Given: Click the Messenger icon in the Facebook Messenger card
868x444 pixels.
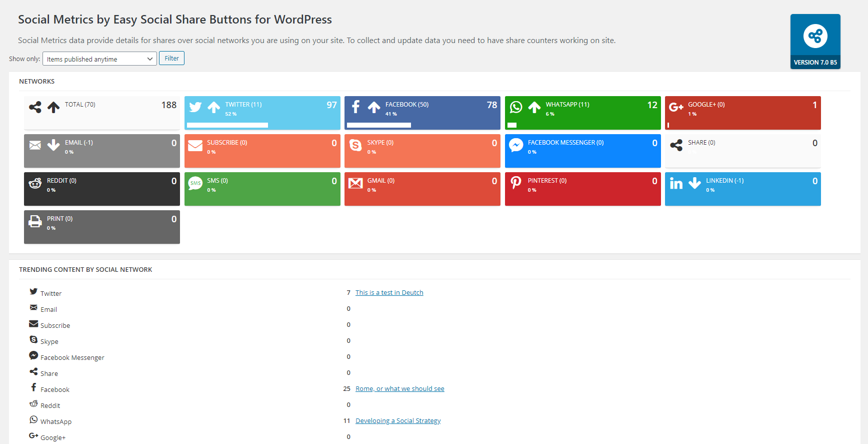Looking at the screenshot, I should click(x=516, y=145).
